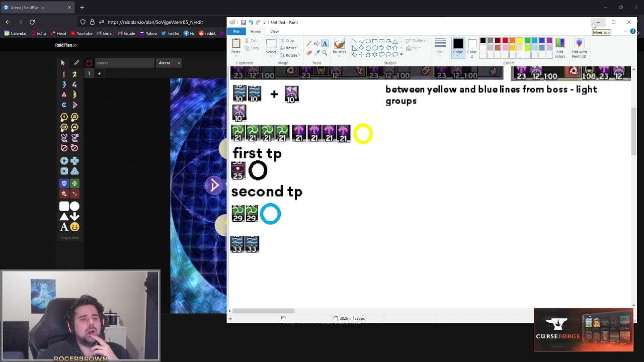
Task: Select the Eraser tool in Paint
Action: click(x=309, y=53)
